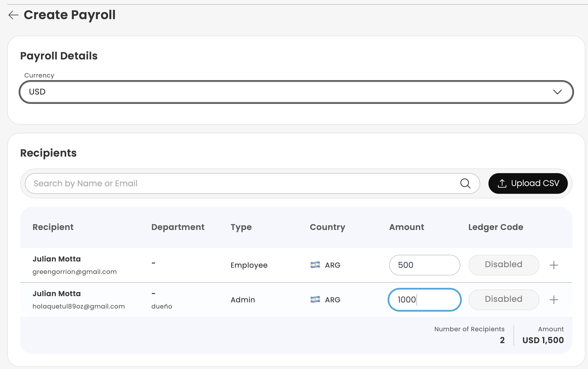The height and width of the screenshot is (369, 588).
Task: Click the Upload CSV button
Action: 528,183
